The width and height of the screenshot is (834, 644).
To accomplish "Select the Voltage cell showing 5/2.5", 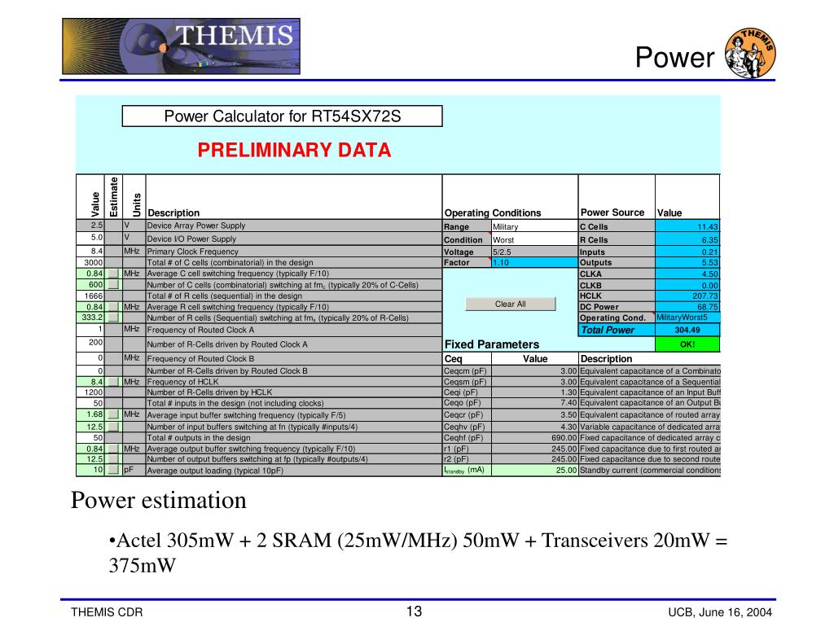I will [x=534, y=252].
